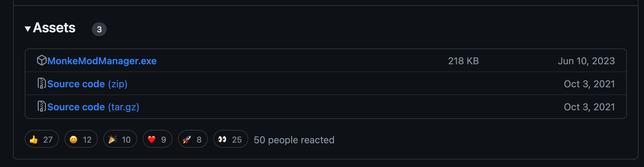Toggle the rocket reaction
The height and width of the screenshot is (167, 644).
(192, 139)
